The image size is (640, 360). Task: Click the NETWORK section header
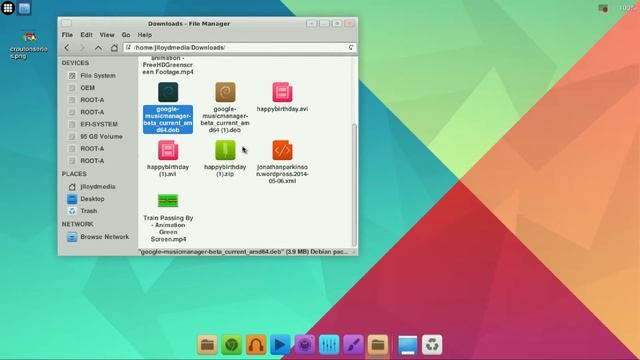[x=78, y=224]
